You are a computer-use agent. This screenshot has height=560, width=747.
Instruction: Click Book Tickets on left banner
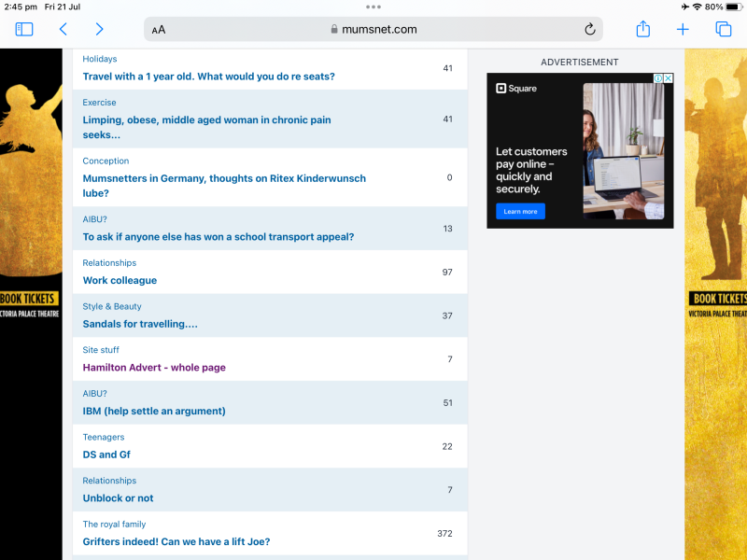click(30, 299)
